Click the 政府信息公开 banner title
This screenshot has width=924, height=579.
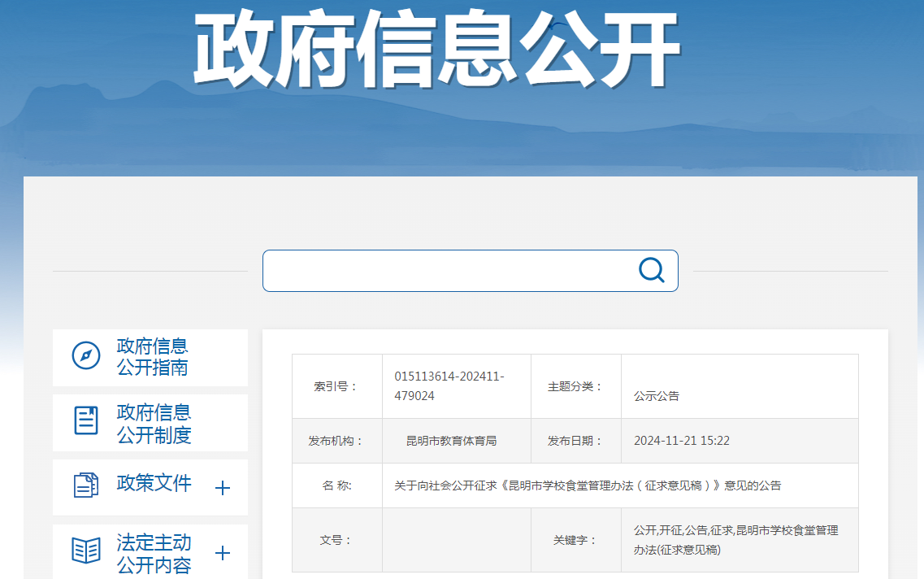tap(436, 49)
